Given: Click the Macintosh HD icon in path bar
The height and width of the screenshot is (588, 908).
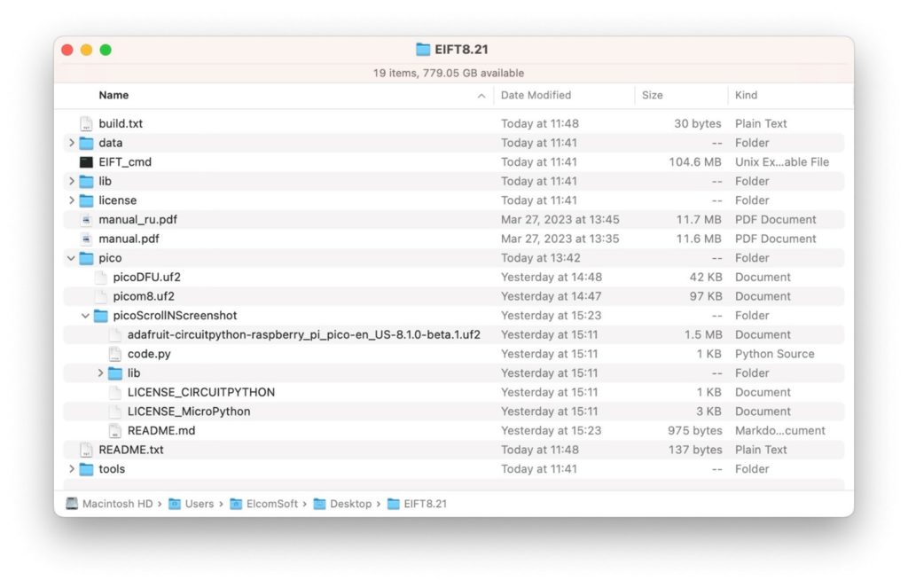Looking at the screenshot, I should (x=71, y=503).
